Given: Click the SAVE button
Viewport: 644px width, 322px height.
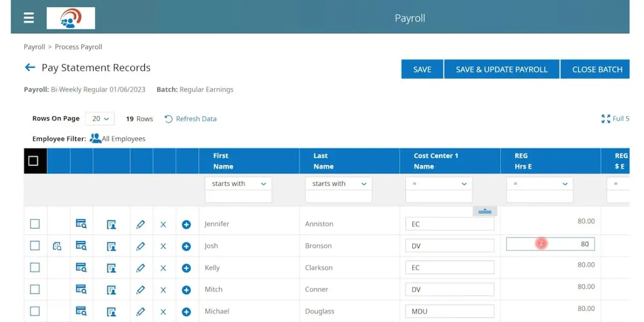Looking at the screenshot, I should click(x=422, y=69).
